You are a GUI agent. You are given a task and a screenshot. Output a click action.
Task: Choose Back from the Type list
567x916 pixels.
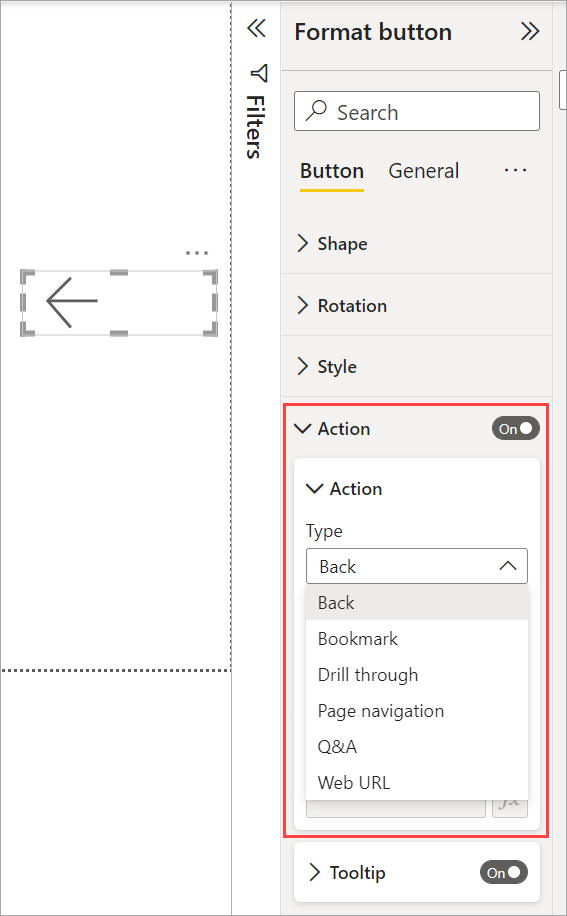tap(417, 602)
